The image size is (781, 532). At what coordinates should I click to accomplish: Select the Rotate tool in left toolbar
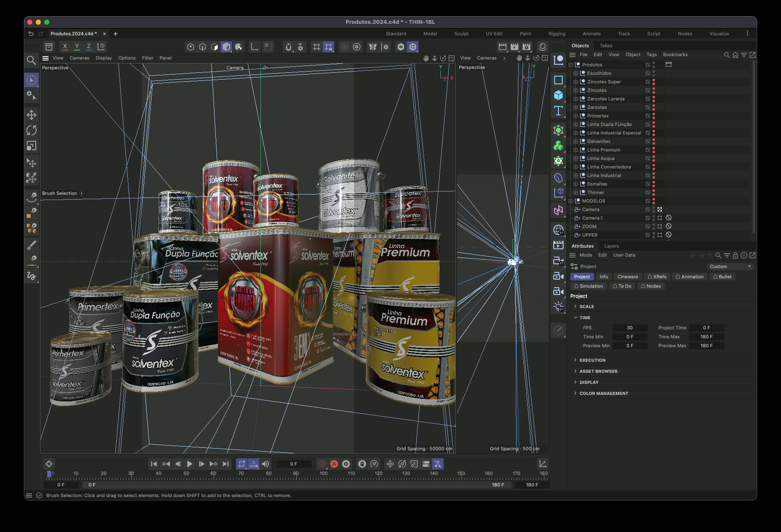(x=31, y=130)
